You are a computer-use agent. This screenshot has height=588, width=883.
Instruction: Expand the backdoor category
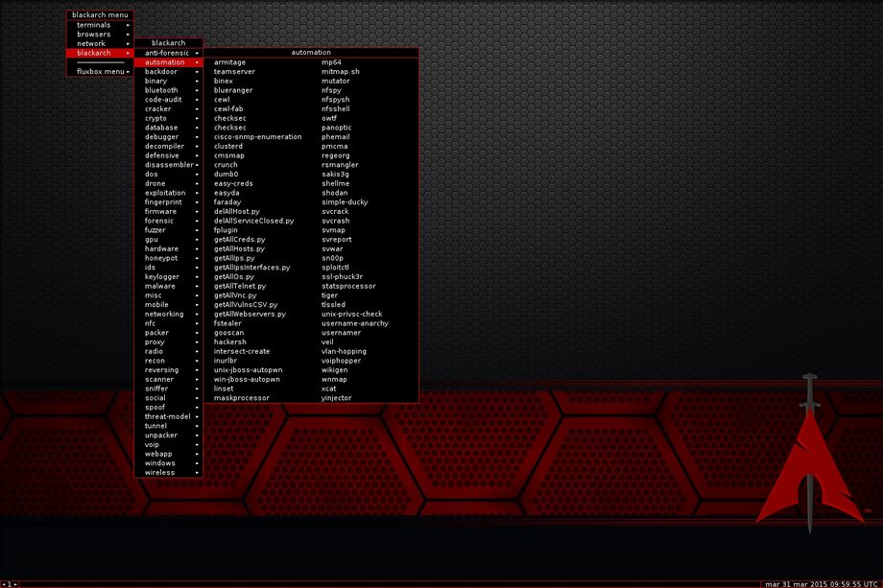pyautogui.click(x=168, y=71)
